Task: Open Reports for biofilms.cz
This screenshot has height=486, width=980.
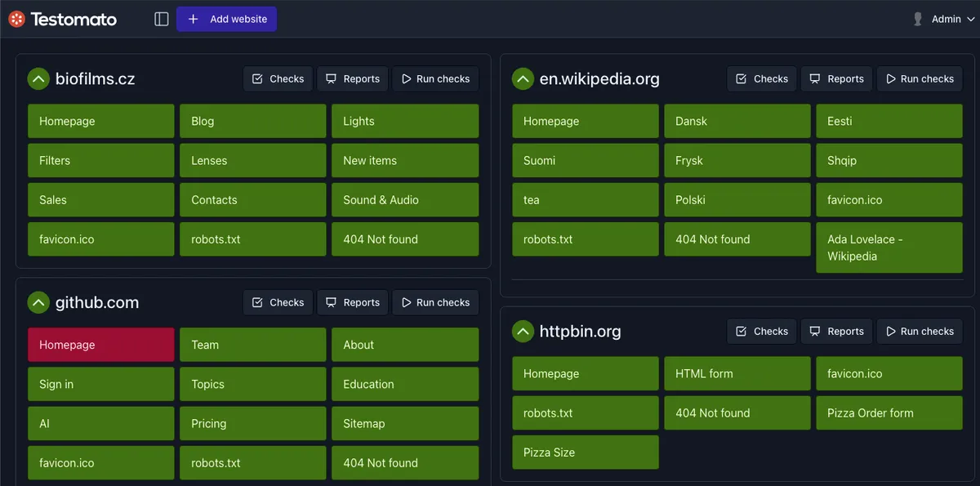Action: pos(353,79)
